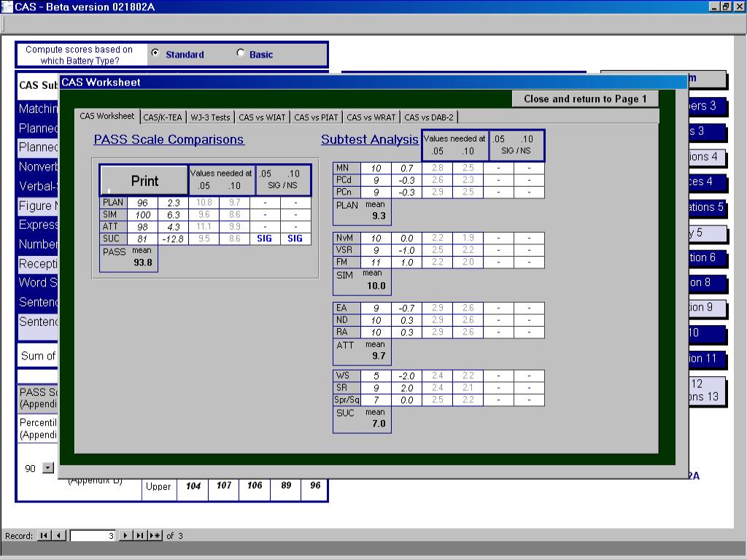This screenshot has height=560, width=747.
Task: Click ATT subtest mean 9.7
Action: pos(379,356)
